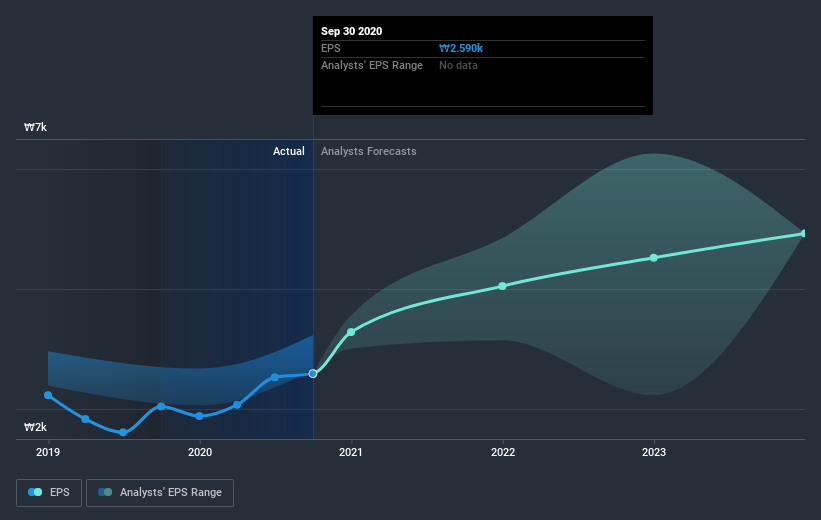Click the 2022 x-axis label
821x520 pixels.
503,452
